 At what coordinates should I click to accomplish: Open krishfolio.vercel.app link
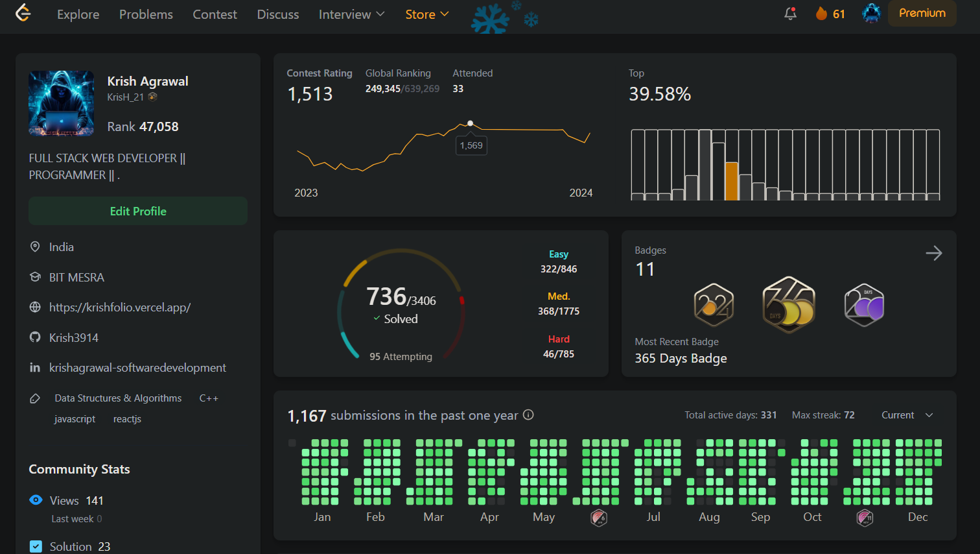click(120, 307)
